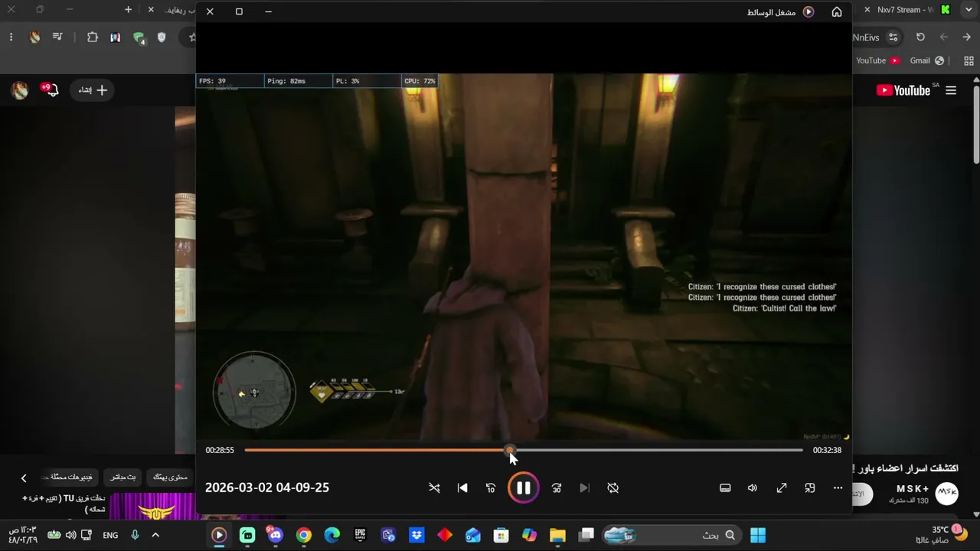Open the Chrome extensions puzzle menu

pyautogui.click(x=93, y=37)
